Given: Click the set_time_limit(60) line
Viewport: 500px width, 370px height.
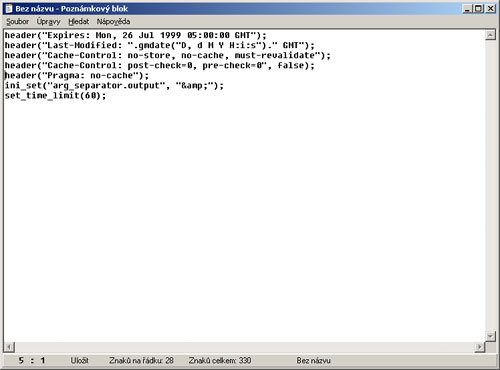Looking at the screenshot, I should pyautogui.click(x=55, y=96).
